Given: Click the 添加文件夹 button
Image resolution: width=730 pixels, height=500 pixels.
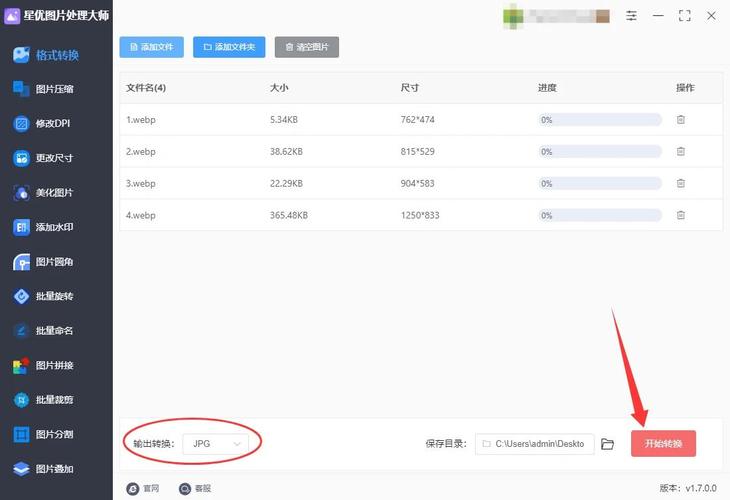Looking at the screenshot, I should pyautogui.click(x=229, y=47).
